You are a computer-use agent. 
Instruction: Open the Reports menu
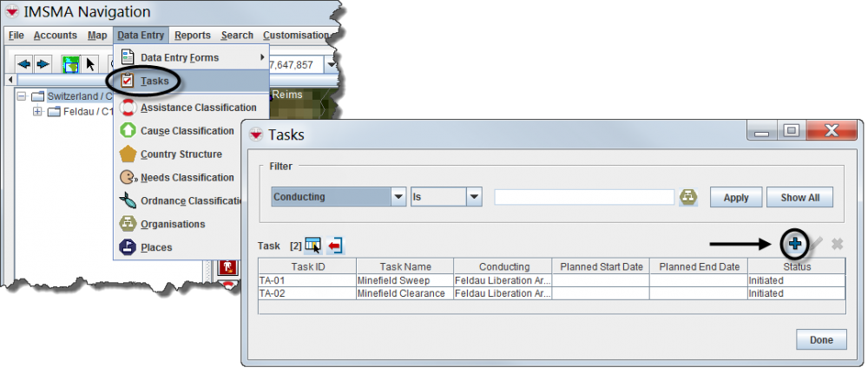pyautogui.click(x=192, y=36)
